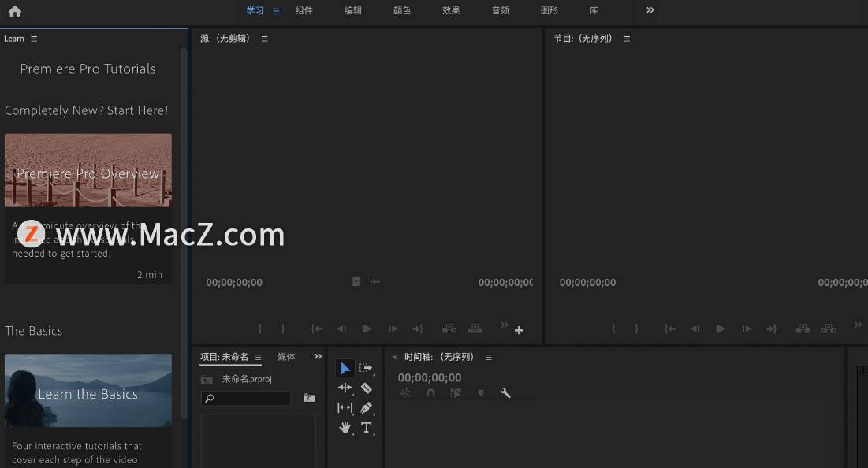Go to In point in Program monitor
868x468 pixels.
click(670, 329)
